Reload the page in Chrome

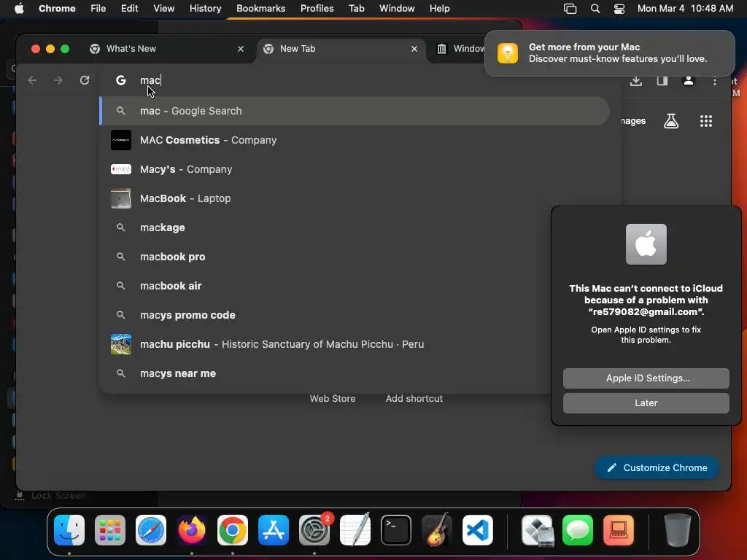85,80
